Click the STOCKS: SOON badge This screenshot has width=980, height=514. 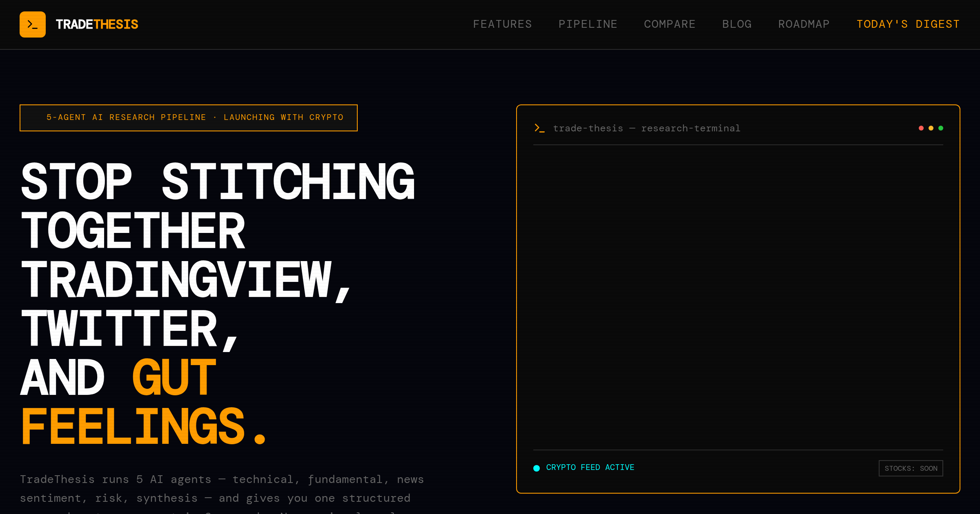[911, 468]
